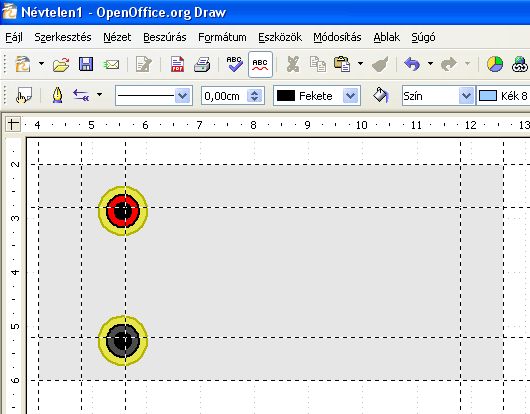Export directly as PDF icon
530x414 pixels.
coord(177,64)
